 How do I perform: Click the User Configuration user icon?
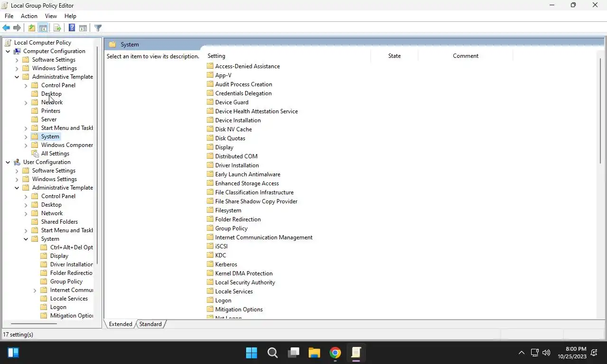point(17,162)
